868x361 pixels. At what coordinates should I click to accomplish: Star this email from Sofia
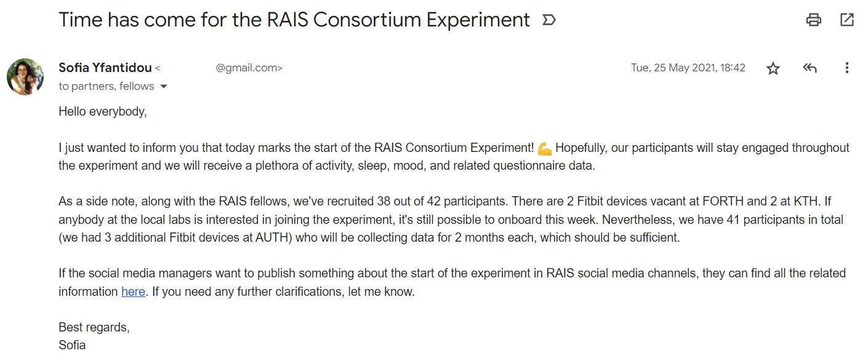773,68
